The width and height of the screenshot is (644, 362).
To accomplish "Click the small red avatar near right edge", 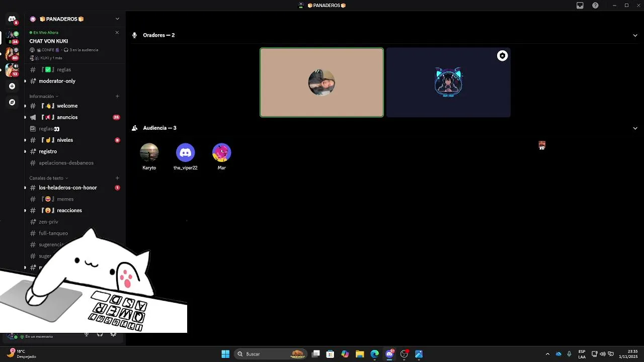I will (542, 145).
